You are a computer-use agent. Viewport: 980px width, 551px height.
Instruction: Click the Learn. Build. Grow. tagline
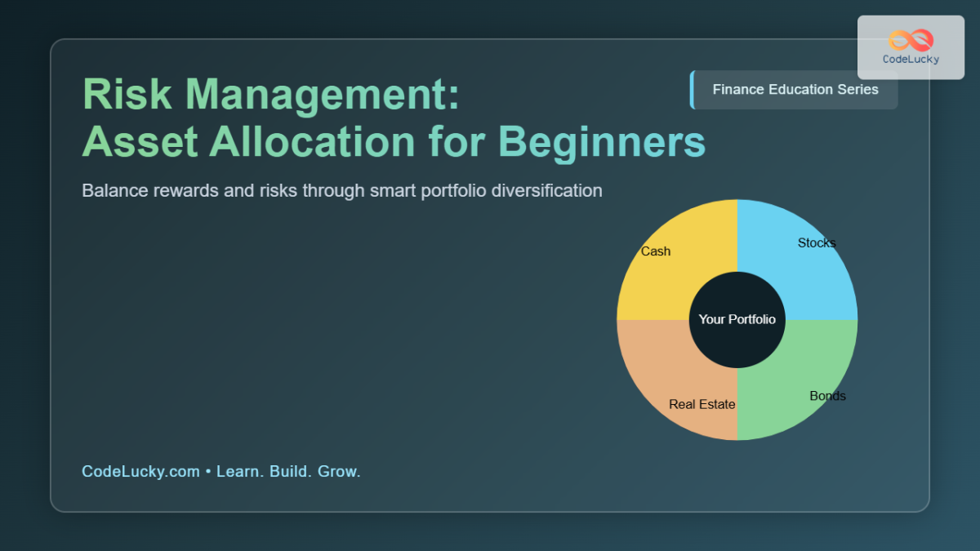(x=288, y=471)
